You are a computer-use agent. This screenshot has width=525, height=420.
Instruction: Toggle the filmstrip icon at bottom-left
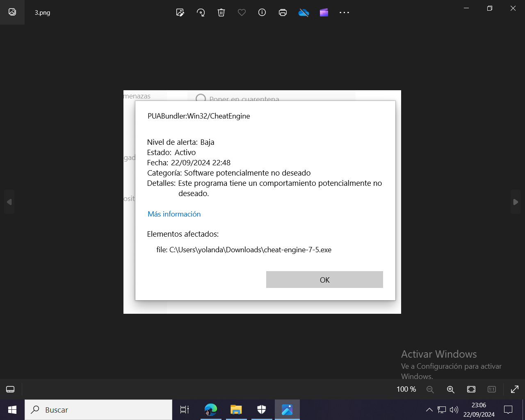click(x=10, y=389)
